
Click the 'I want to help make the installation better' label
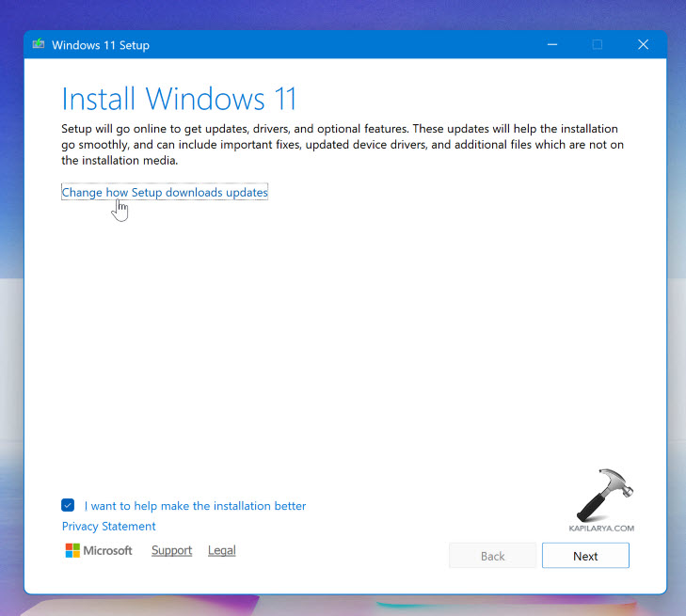click(x=195, y=506)
